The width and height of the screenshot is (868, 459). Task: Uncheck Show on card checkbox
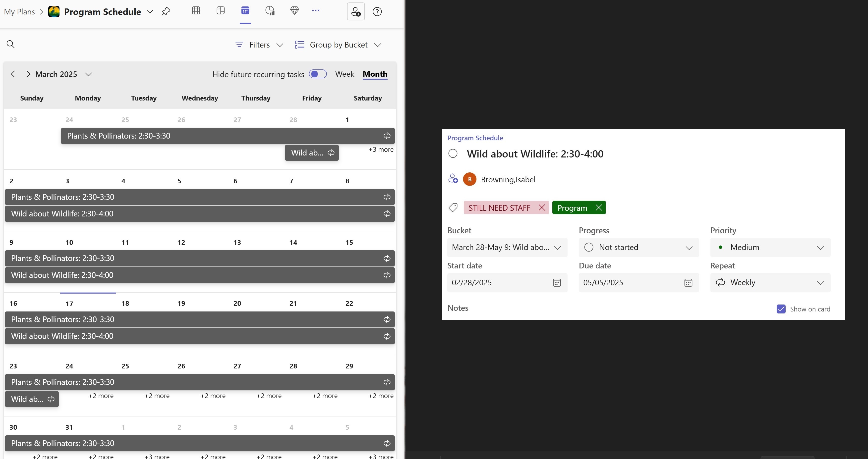coord(781,309)
